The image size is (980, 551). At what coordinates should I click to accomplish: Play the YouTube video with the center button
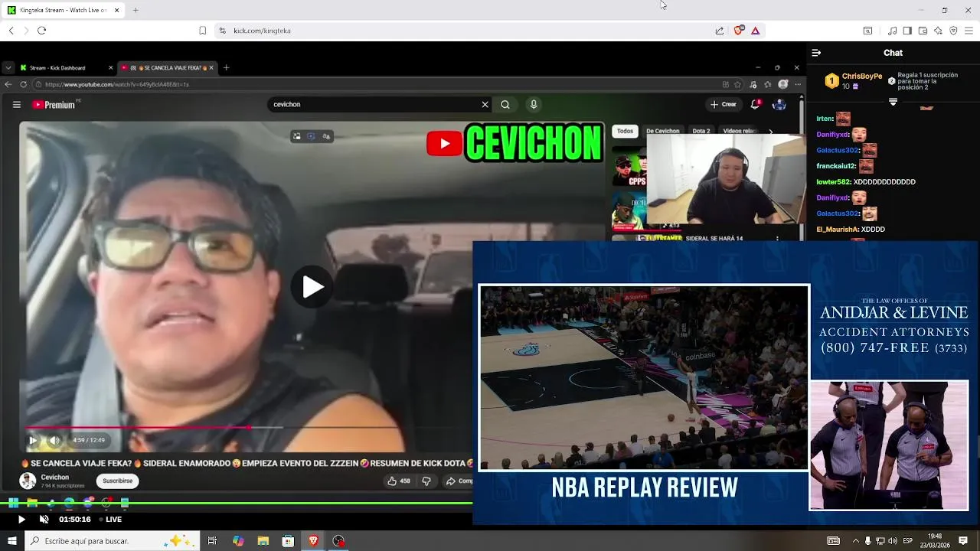pyautogui.click(x=312, y=287)
